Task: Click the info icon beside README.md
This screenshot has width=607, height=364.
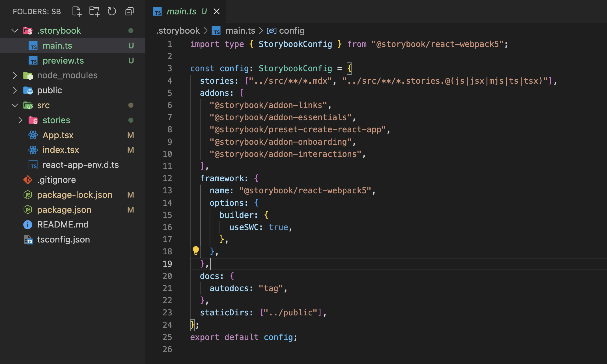Action: pyautogui.click(x=28, y=224)
